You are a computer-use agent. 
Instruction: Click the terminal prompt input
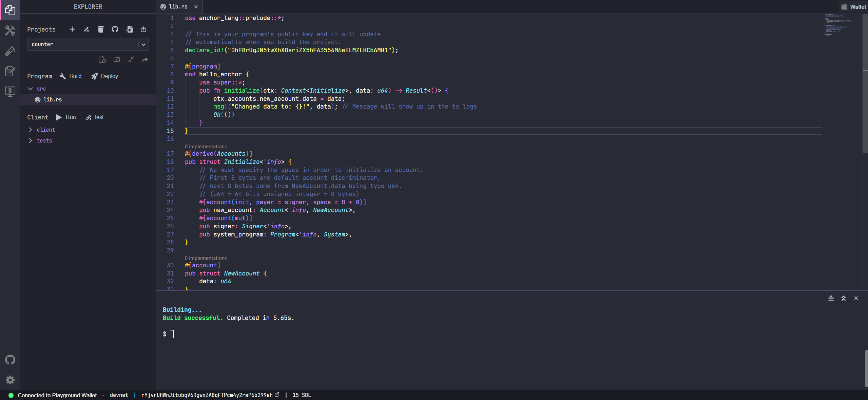(172, 334)
